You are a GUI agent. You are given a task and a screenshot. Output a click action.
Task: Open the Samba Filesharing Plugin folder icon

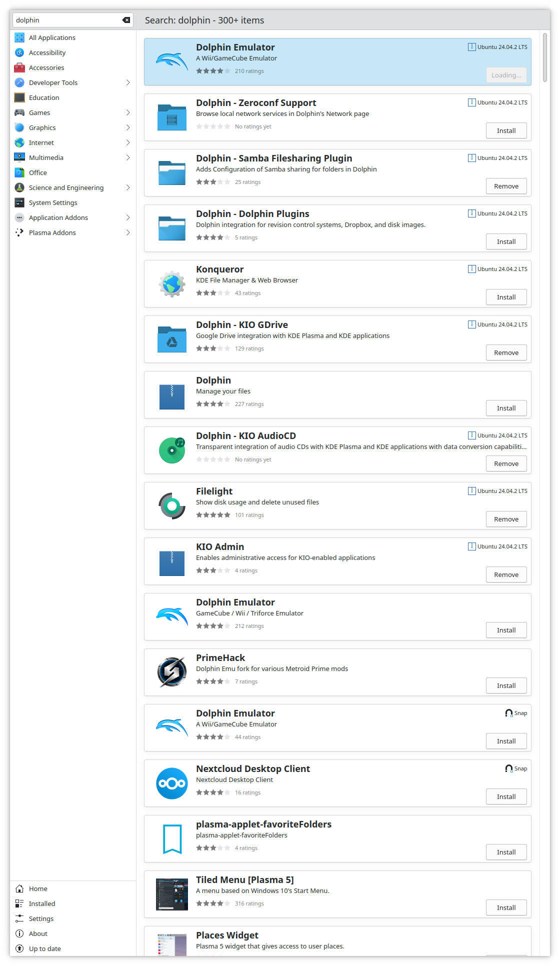pos(172,172)
